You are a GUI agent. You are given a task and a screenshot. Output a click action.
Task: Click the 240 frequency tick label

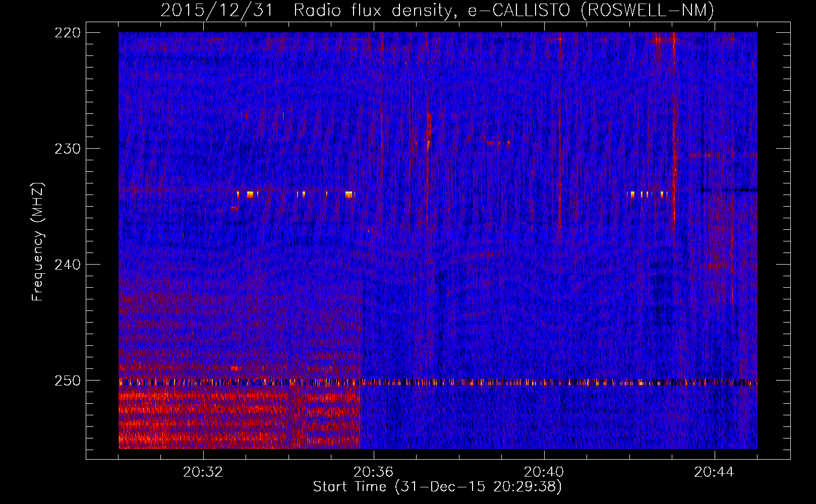tap(67, 265)
